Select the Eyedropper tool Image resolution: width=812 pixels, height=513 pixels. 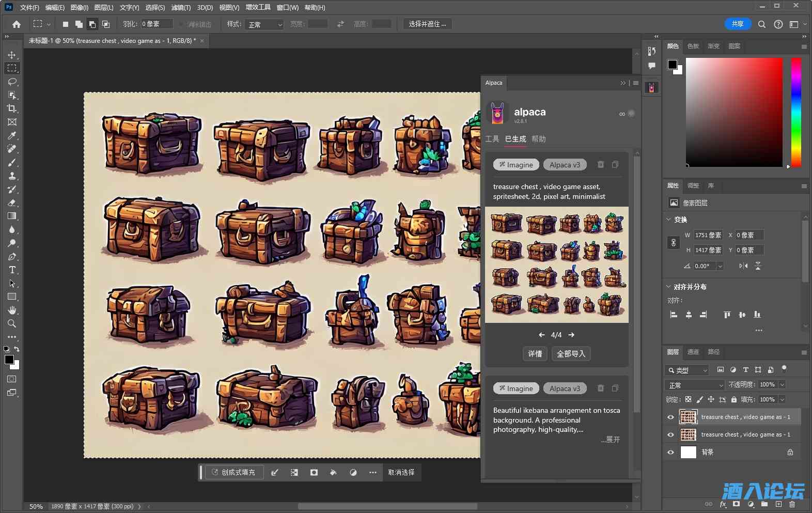coord(11,135)
